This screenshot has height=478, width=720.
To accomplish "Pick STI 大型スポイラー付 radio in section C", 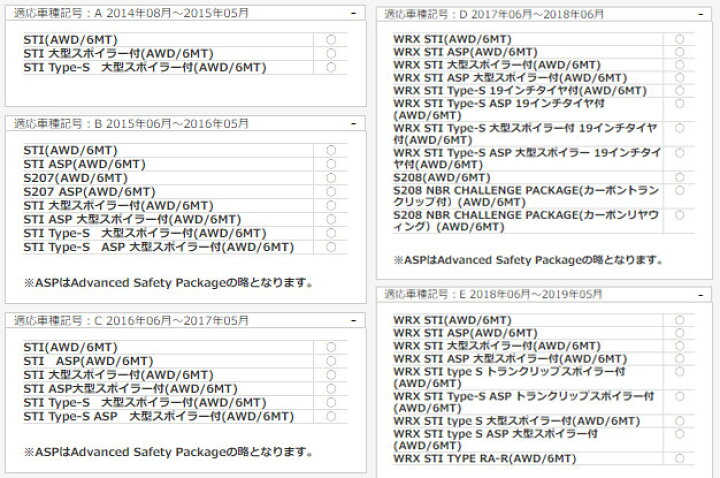I will click(x=331, y=375).
